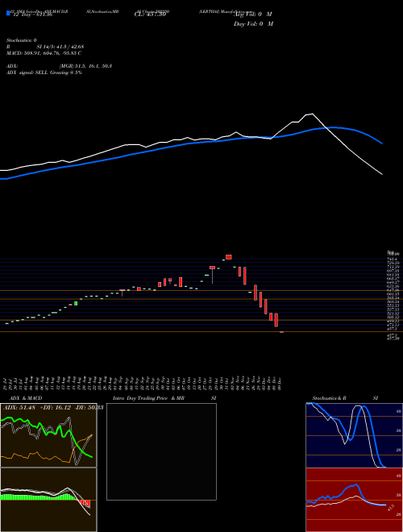Image resolution: width=403 pixels, height=532 pixels.
Task: Click the date labels axis under the candles
Action: [143, 383]
